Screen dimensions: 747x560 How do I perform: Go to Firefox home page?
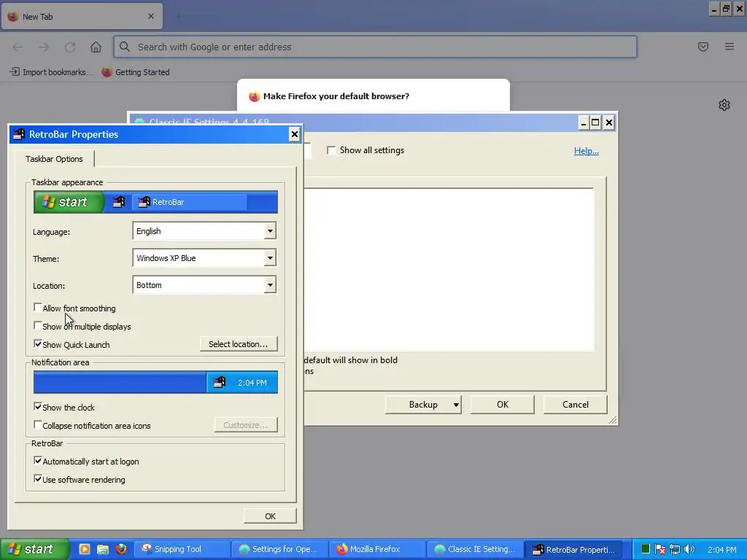[96, 47]
